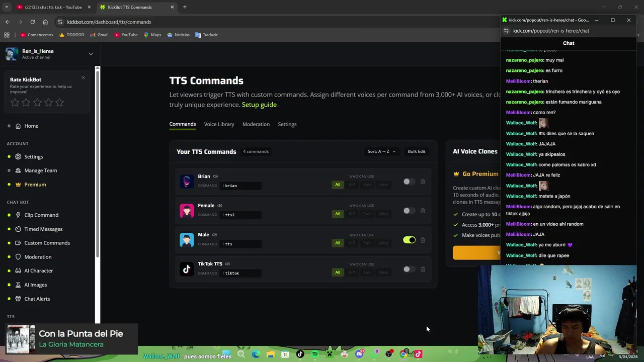Screen dimensions: 644x362
Task: Click the TikTok TTS logo thumbnail
Action: coord(187,269)
